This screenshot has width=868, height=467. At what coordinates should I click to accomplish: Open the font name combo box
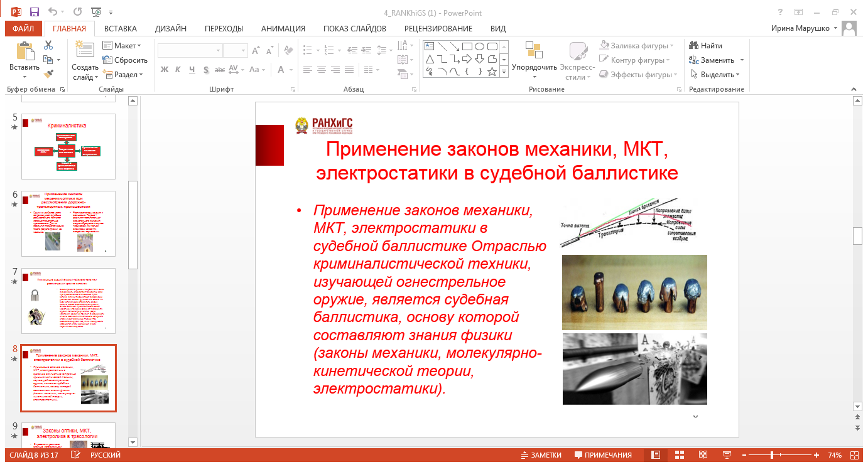point(190,51)
